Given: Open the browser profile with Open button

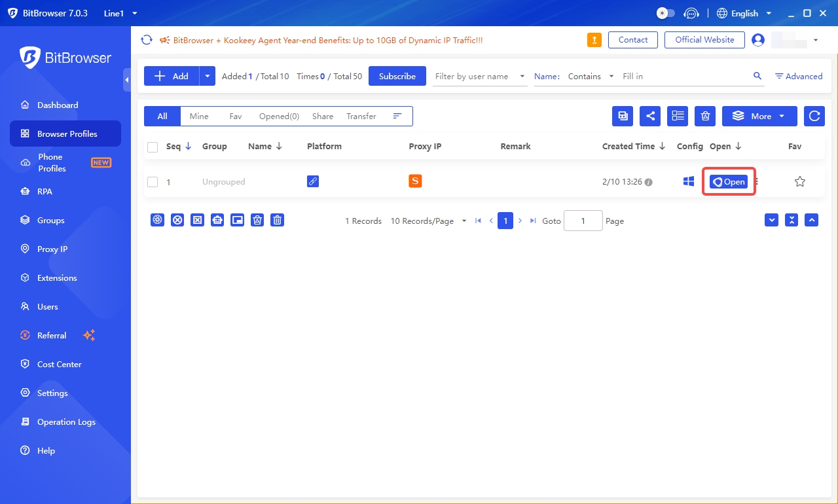Looking at the screenshot, I should (729, 182).
